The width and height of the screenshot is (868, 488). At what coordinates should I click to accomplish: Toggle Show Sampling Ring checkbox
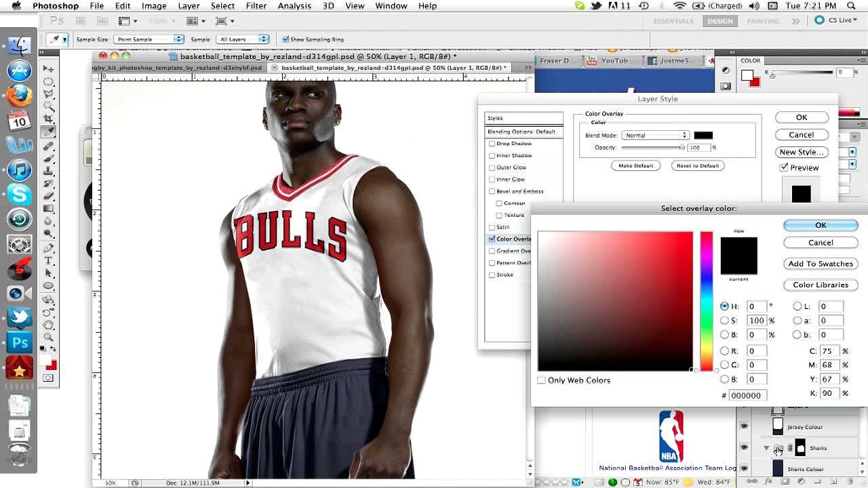point(285,39)
